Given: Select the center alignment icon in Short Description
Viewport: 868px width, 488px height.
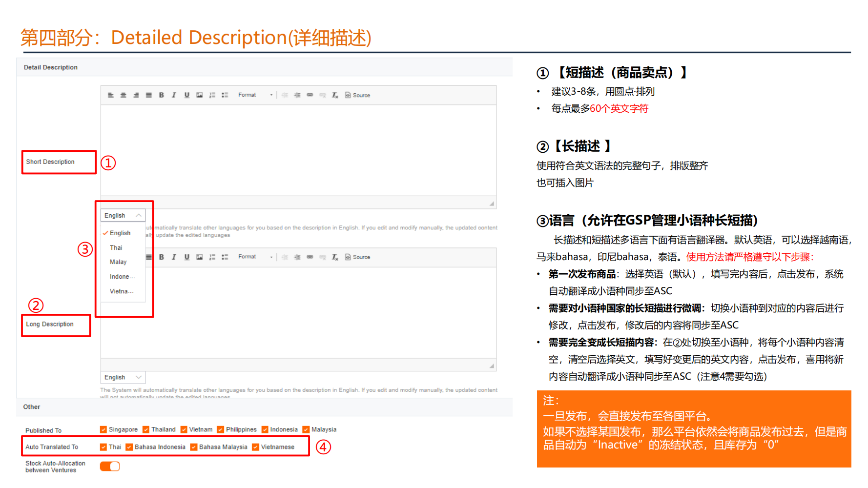Looking at the screenshot, I should [123, 95].
